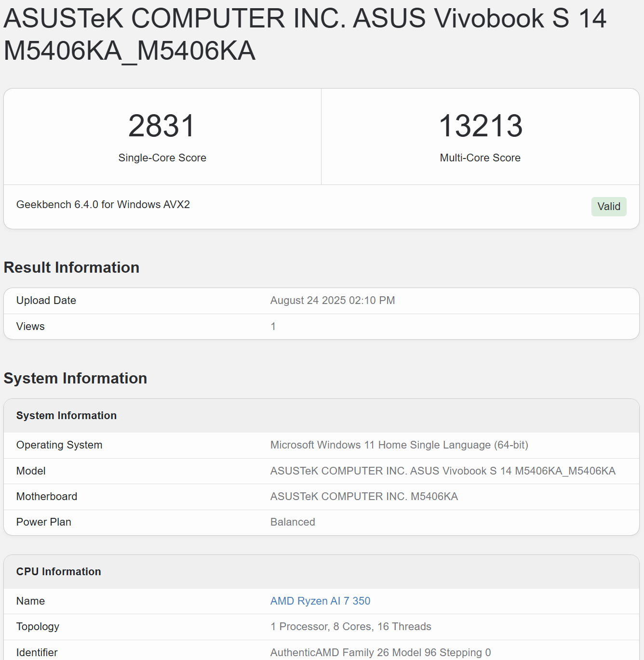Select the AuthenticAMD Family 26 Model 96 value
644x660 pixels.
click(381, 652)
